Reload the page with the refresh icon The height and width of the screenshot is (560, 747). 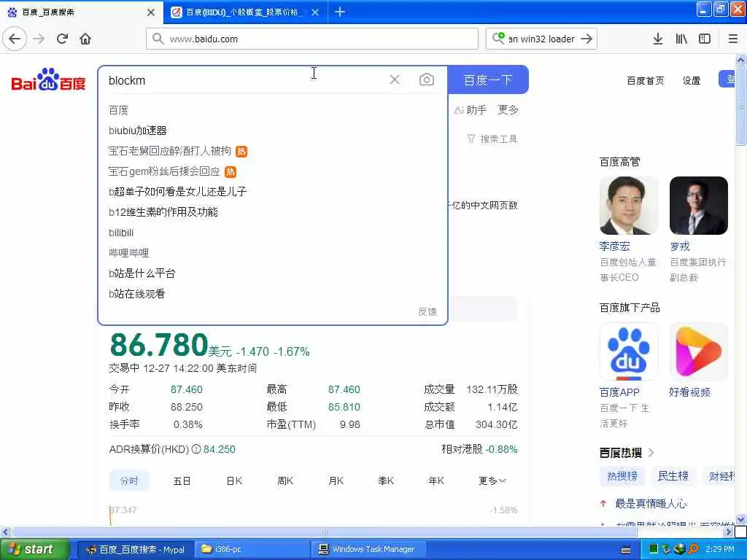click(62, 39)
